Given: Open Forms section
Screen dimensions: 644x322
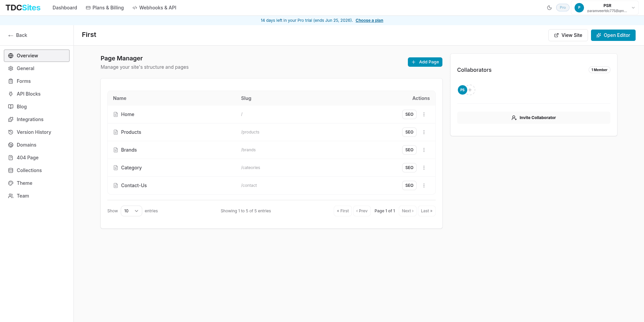Looking at the screenshot, I should tap(37, 81).
